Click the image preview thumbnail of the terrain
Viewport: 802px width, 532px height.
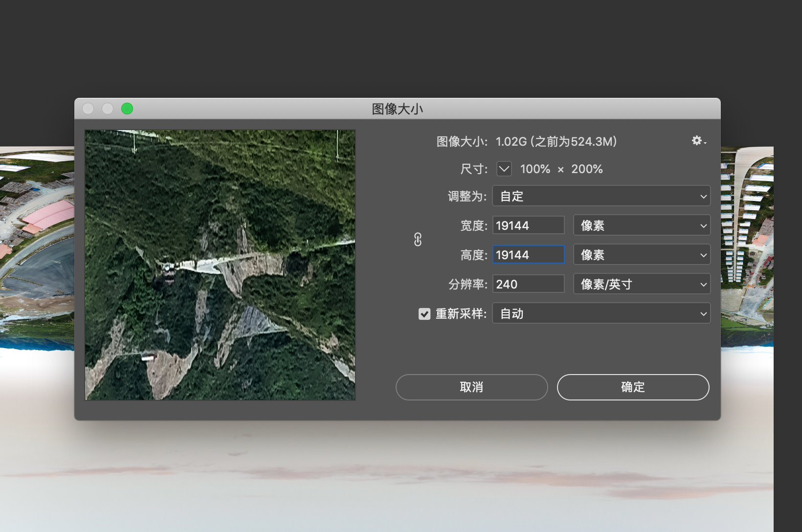point(220,264)
